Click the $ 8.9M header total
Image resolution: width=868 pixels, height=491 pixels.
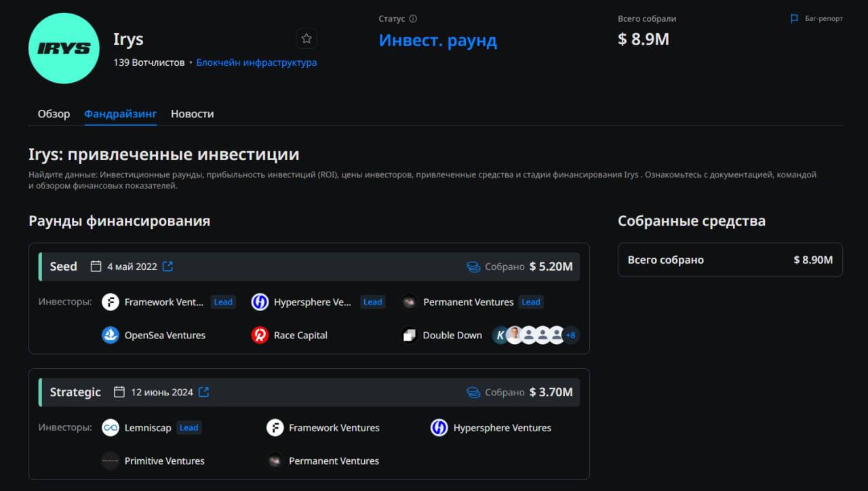tap(644, 39)
